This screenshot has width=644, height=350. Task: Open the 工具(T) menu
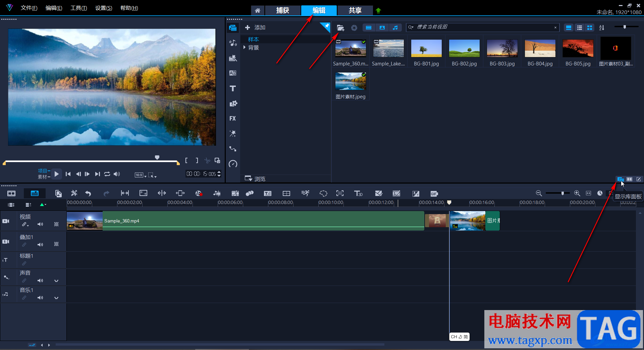(78, 8)
